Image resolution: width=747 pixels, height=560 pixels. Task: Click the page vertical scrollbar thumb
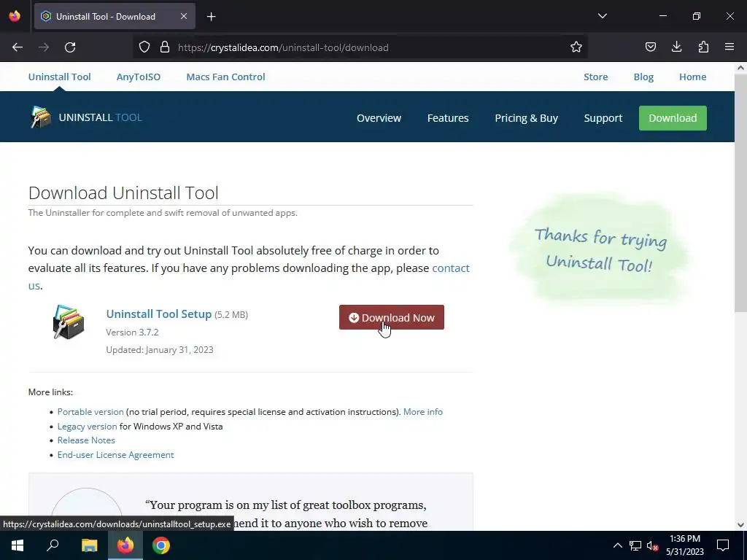[x=741, y=192]
